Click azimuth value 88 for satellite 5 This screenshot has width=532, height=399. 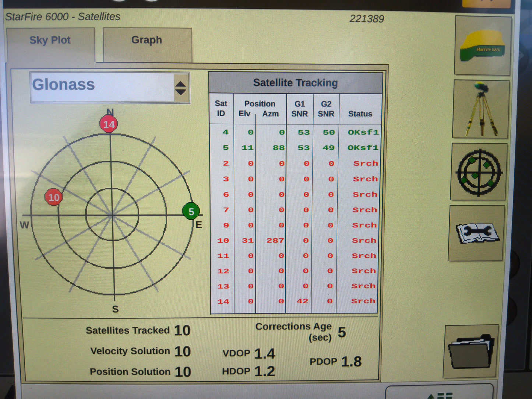click(x=279, y=148)
